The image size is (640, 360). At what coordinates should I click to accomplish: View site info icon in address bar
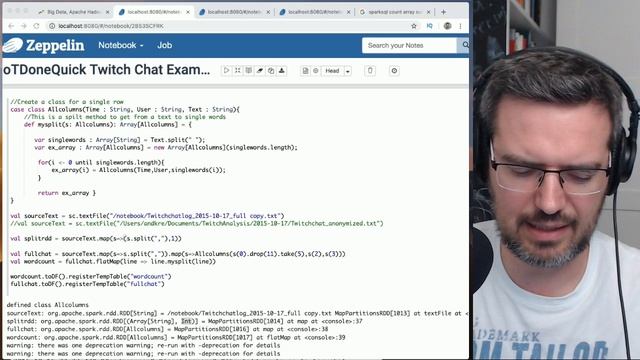click(52, 26)
